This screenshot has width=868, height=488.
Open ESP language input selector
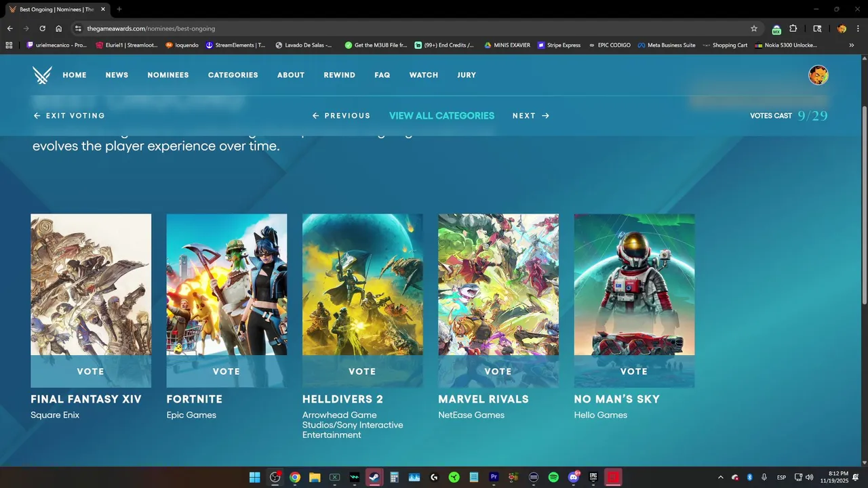coord(781,477)
